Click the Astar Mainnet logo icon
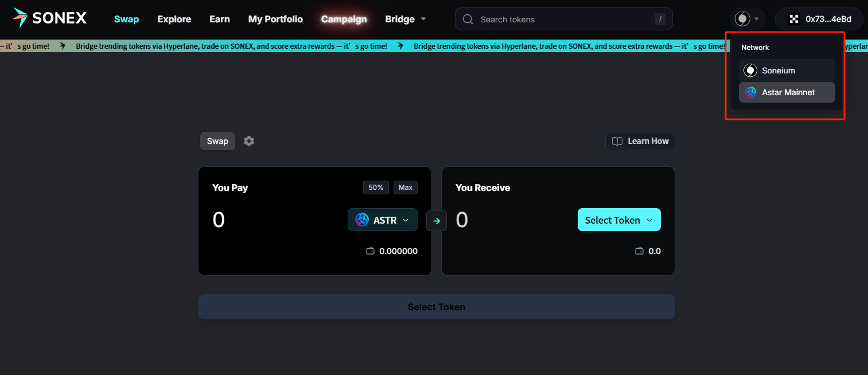This screenshot has width=868, height=375. coord(750,92)
